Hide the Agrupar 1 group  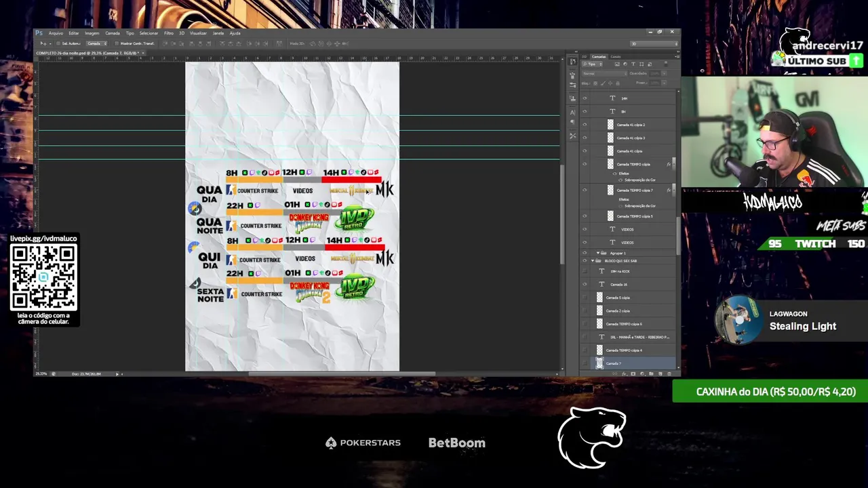tap(585, 253)
